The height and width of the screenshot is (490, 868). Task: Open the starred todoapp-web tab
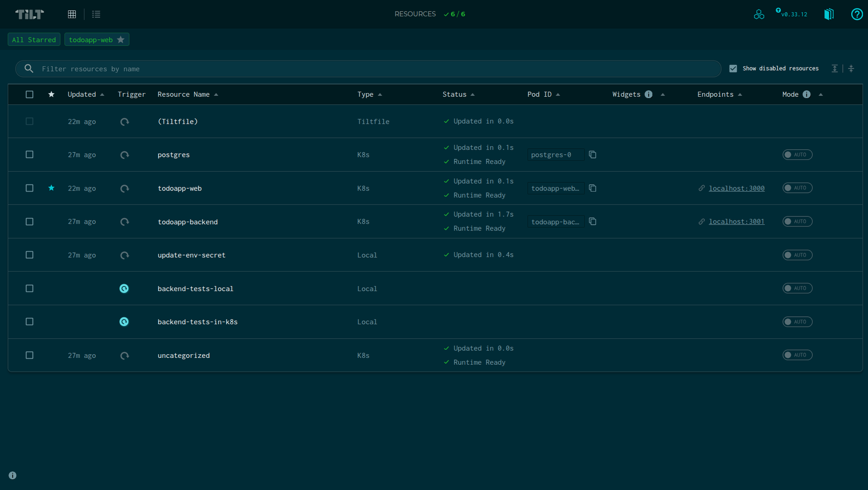tap(97, 39)
